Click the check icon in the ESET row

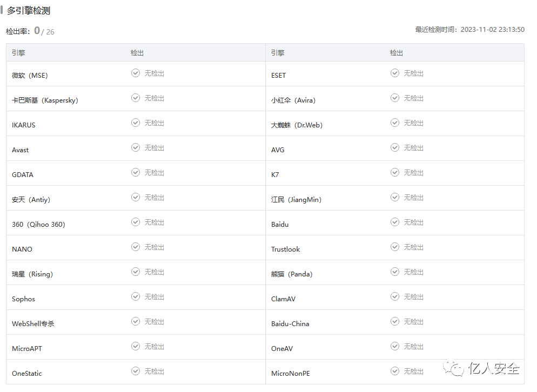pos(395,73)
